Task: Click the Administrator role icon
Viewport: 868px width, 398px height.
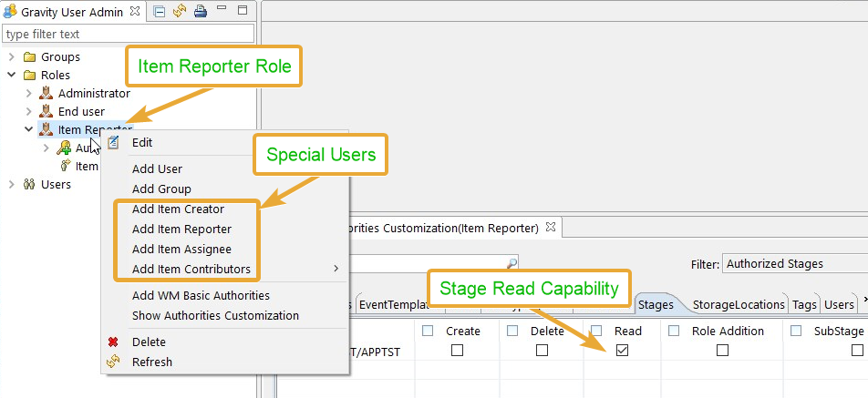Action: click(46, 93)
